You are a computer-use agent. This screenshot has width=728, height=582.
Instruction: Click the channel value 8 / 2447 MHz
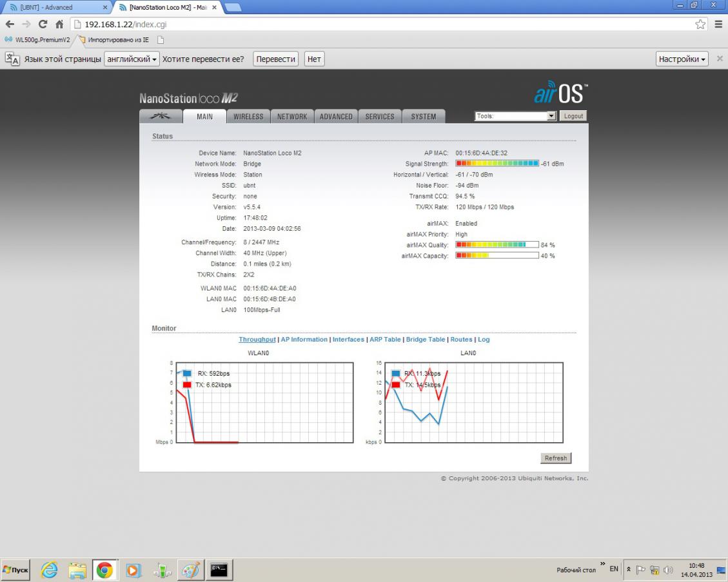(261, 242)
